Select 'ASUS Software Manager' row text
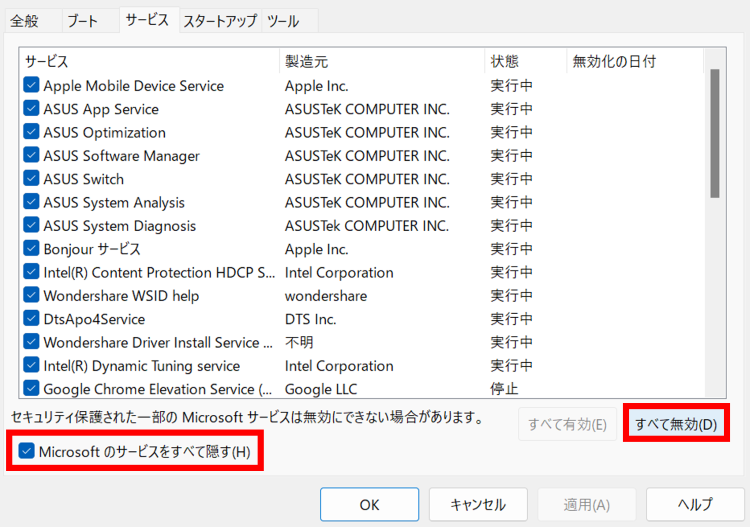The image size is (750, 527). [121, 156]
